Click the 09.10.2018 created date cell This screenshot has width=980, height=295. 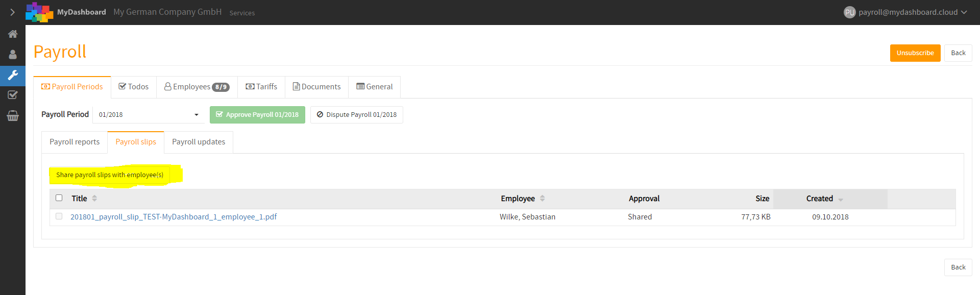click(830, 217)
